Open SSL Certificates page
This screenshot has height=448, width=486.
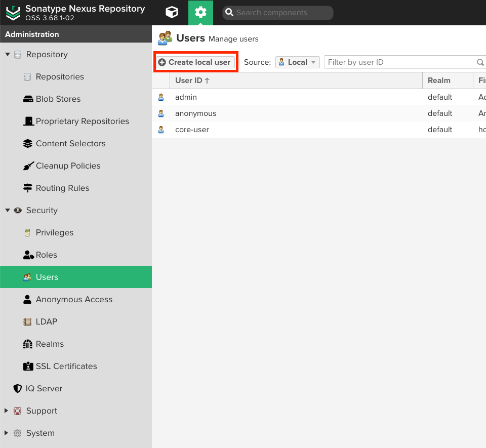click(x=66, y=366)
